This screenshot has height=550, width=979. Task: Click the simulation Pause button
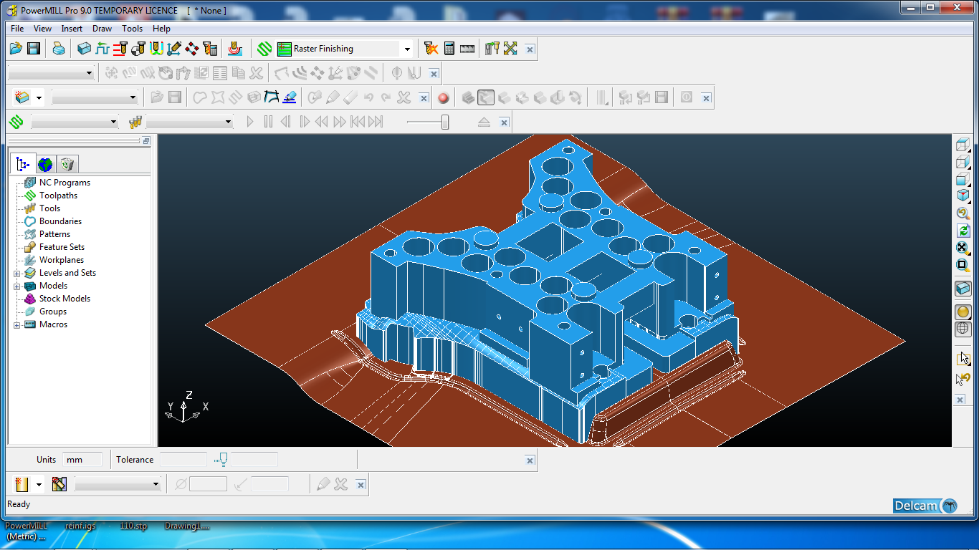coord(268,122)
